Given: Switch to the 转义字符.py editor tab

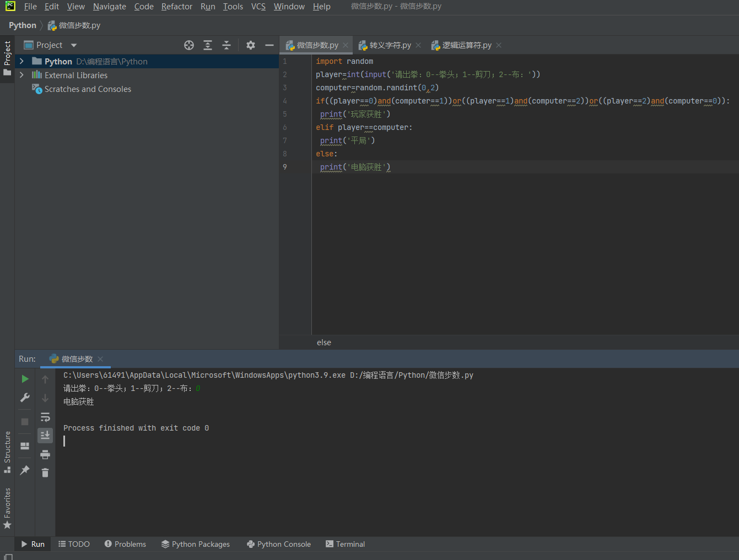Looking at the screenshot, I should click(390, 45).
